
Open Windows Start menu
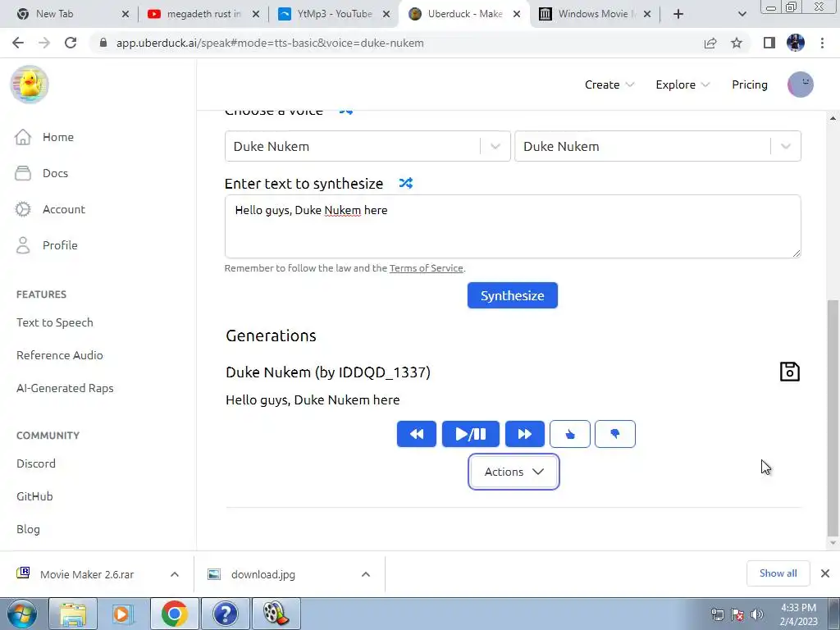coord(22,614)
